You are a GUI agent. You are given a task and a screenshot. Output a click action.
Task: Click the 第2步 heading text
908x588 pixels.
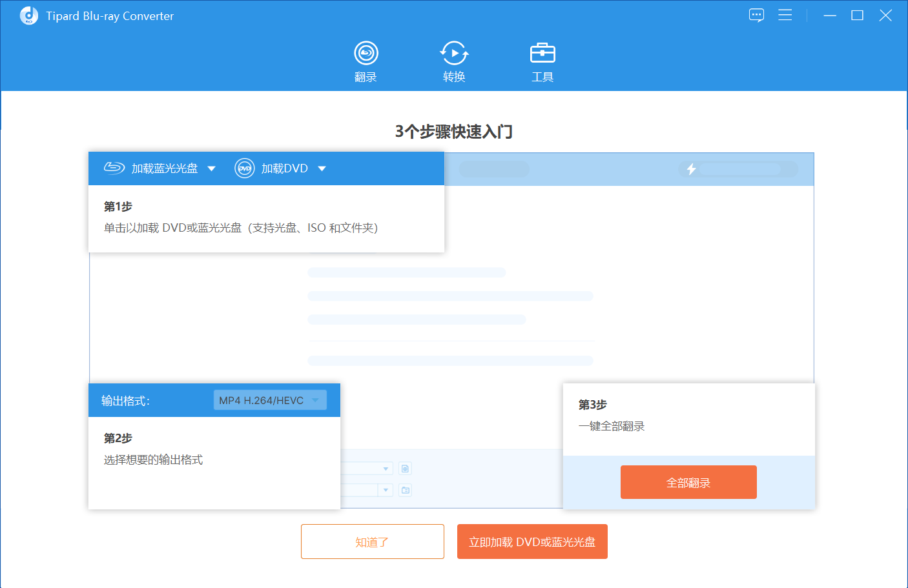tap(118, 438)
